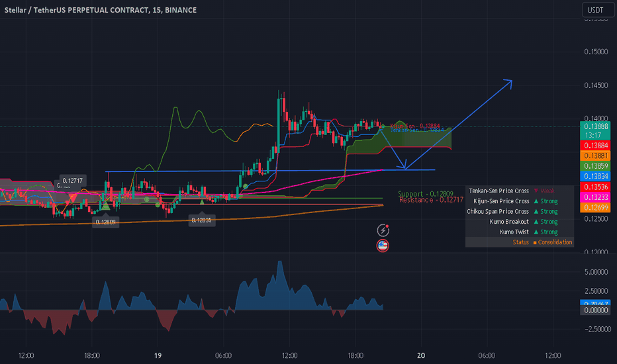The width and height of the screenshot is (617, 364).
Task: Click the US flag economic event icon
Action: (383, 246)
